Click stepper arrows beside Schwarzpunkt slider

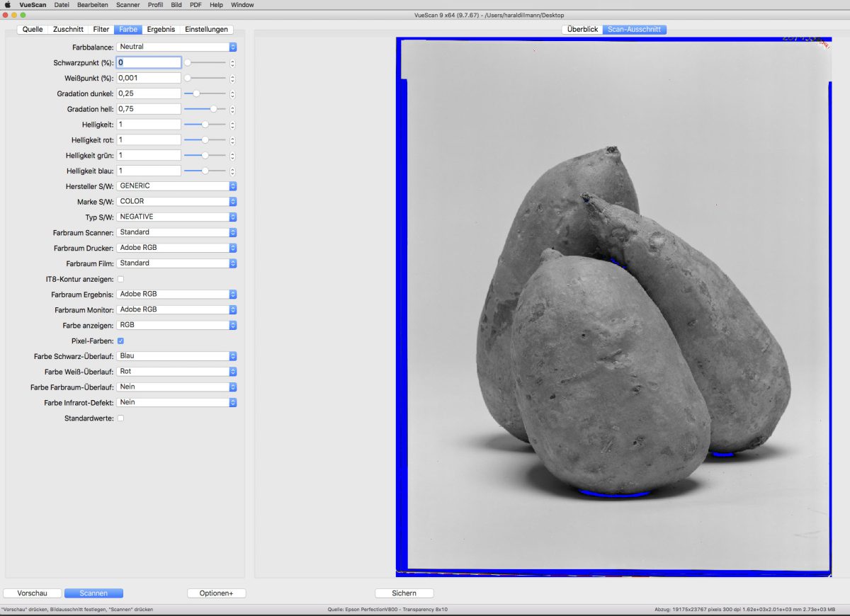pos(232,62)
